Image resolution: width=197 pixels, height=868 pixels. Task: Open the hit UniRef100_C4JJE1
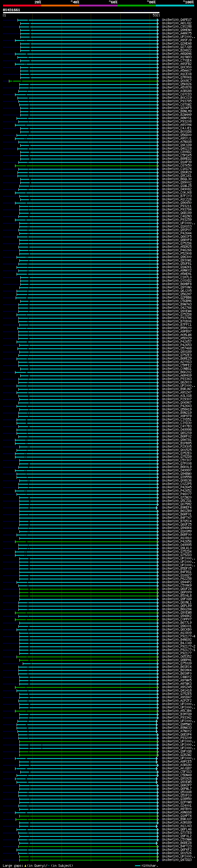tap(177, 128)
